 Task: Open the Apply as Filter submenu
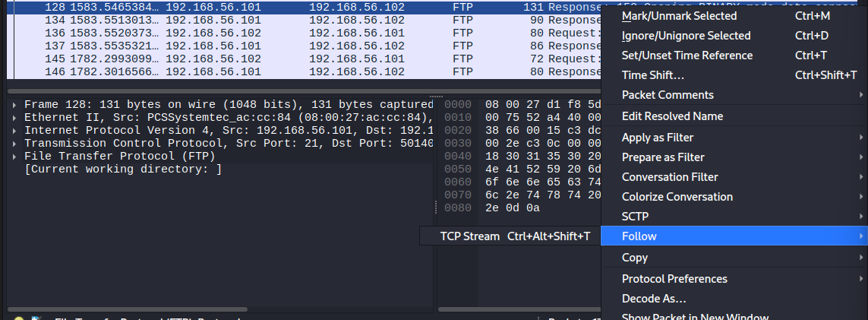pyautogui.click(x=657, y=138)
